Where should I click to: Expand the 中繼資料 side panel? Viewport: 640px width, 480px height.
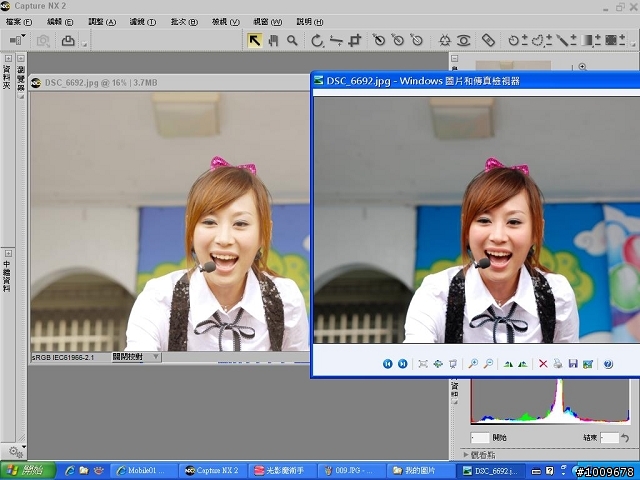(x=8, y=253)
